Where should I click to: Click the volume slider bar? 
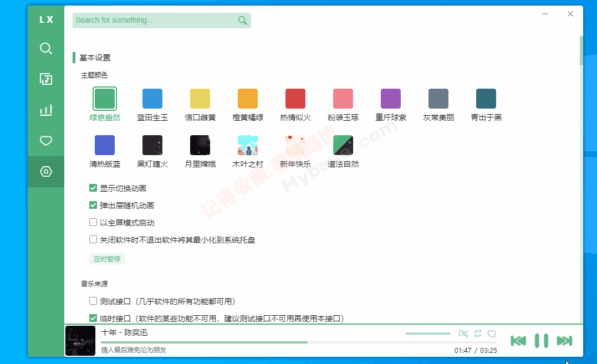pyautogui.click(x=428, y=334)
